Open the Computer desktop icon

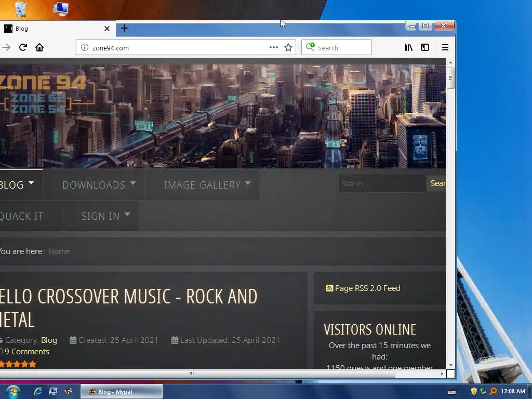tap(61, 8)
